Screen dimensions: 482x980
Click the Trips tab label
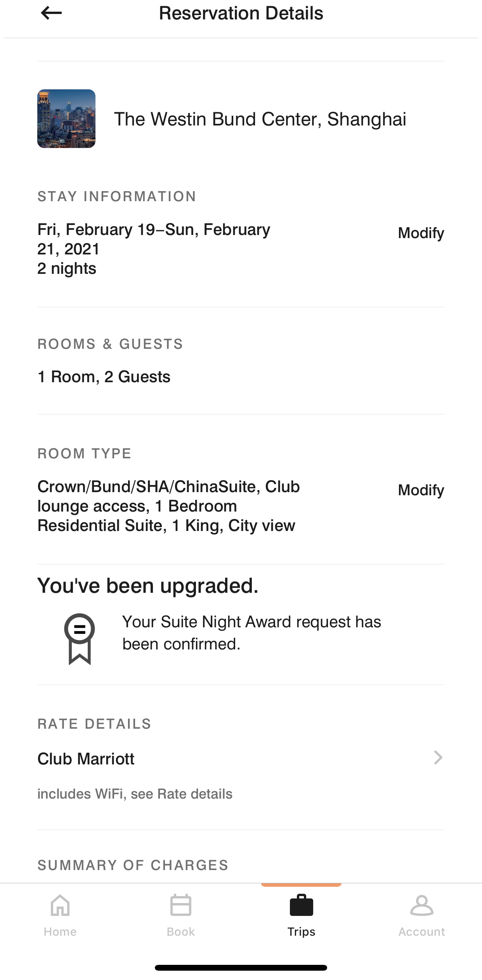click(302, 931)
